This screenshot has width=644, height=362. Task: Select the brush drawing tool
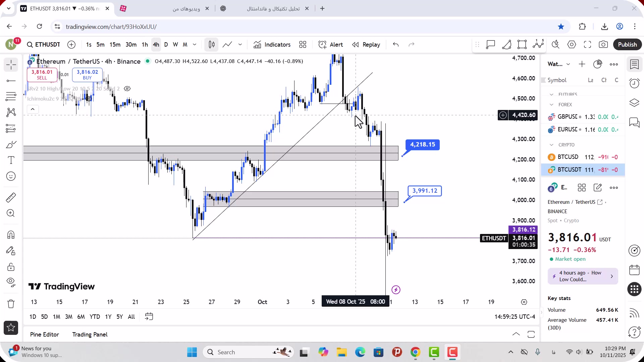[x=11, y=144]
